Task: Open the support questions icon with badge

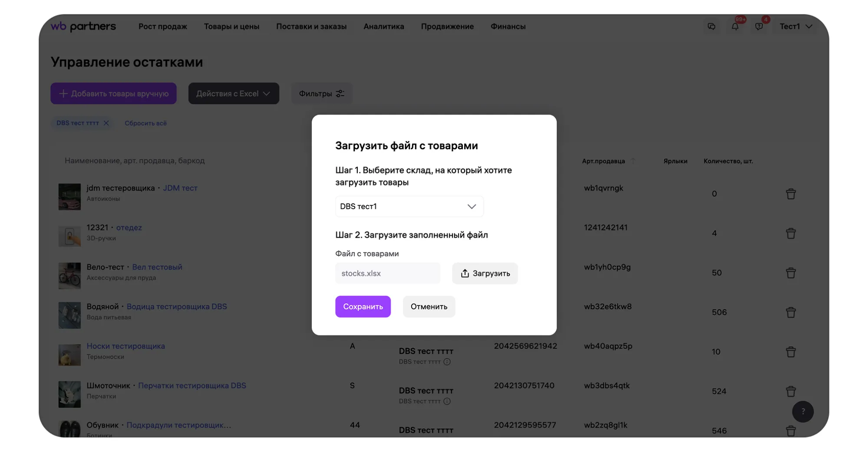Action: (x=759, y=26)
